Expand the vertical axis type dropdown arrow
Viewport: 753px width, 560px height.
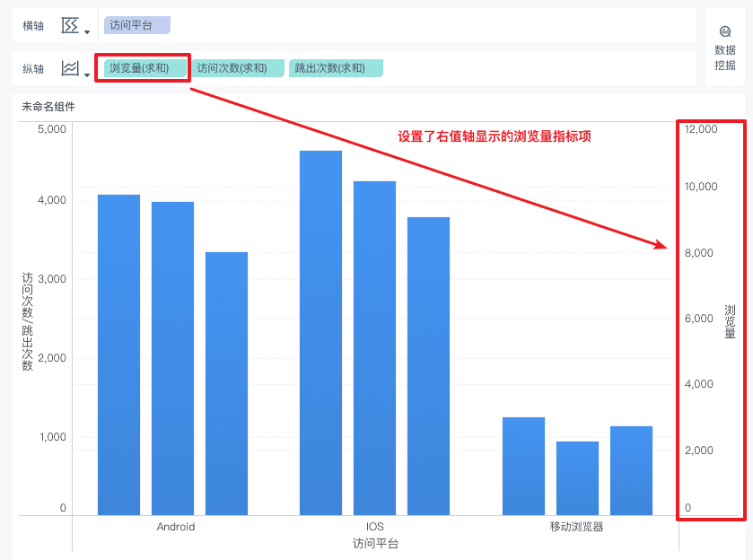click(87, 74)
